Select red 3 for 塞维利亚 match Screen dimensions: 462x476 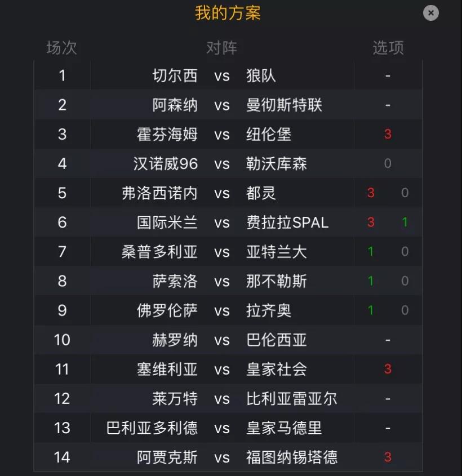point(388,369)
